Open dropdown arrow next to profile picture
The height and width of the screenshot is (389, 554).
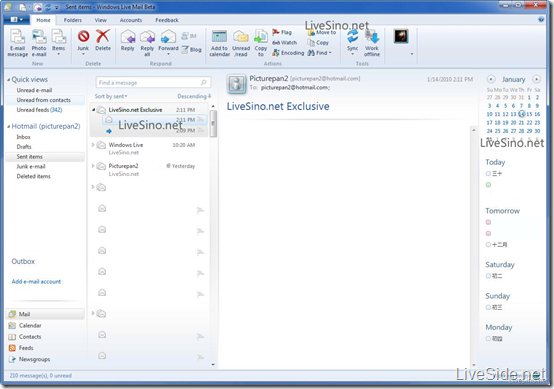point(412,54)
